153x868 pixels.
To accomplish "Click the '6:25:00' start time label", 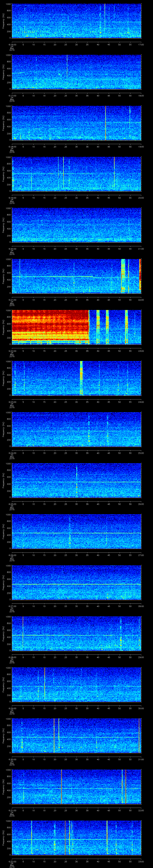I will (x=12, y=504).
